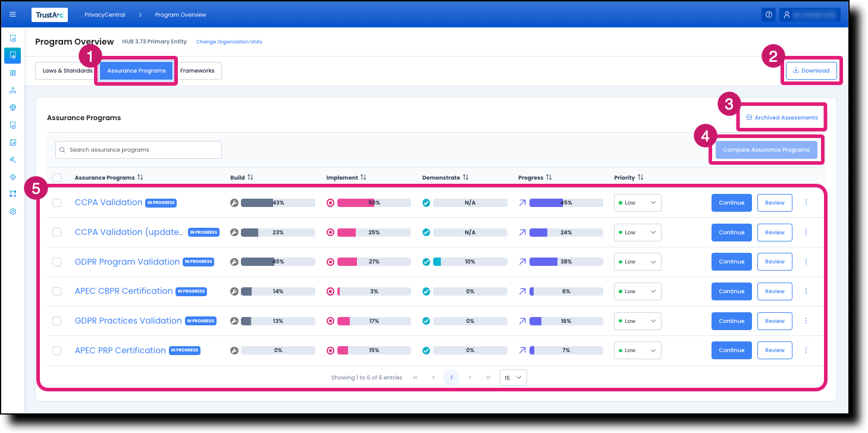Open the Priority dropdown for CCPA Validation
The width and height of the screenshot is (868, 433).
click(637, 202)
